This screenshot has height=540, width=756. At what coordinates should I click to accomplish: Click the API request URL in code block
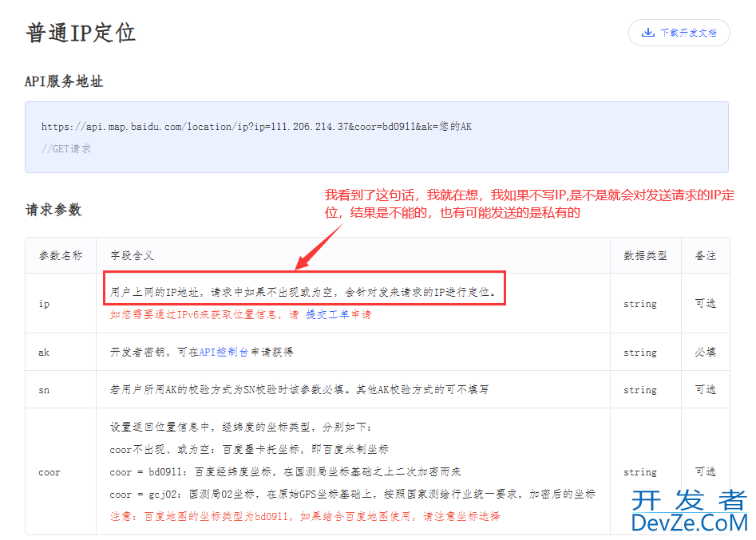click(x=256, y=127)
